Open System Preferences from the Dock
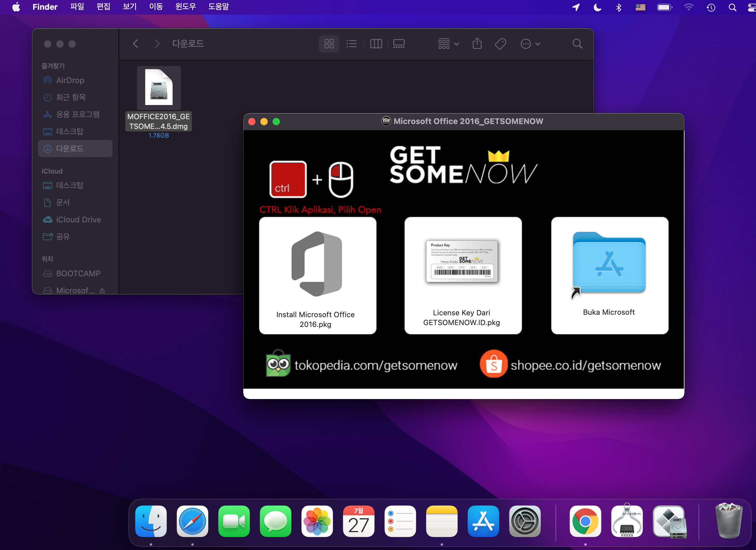This screenshot has width=756, height=550. click(x=525, y=521)
